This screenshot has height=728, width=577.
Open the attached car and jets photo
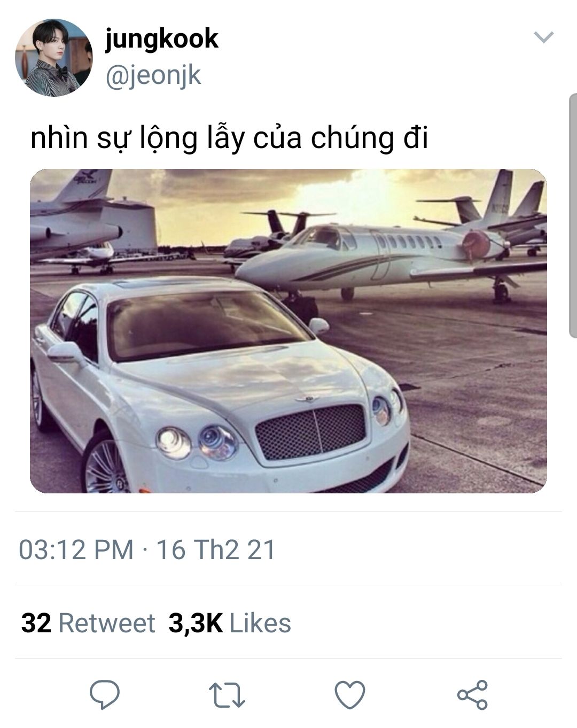[x=288, y=331]
